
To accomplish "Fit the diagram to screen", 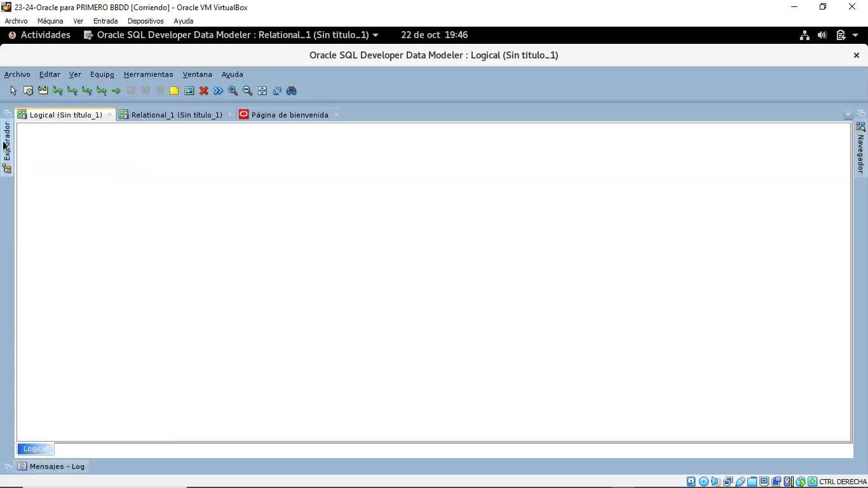I will [x=262, y=91].
